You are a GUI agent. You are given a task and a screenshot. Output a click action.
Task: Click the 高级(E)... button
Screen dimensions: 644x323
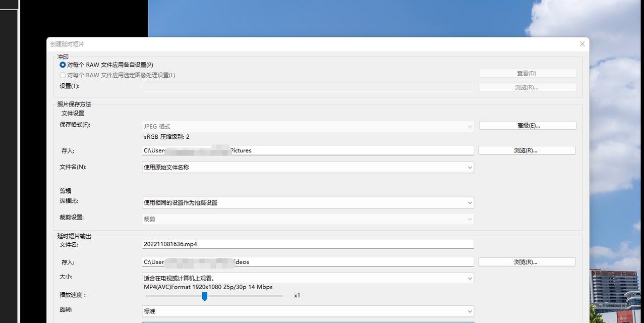(x=528, y=126)
